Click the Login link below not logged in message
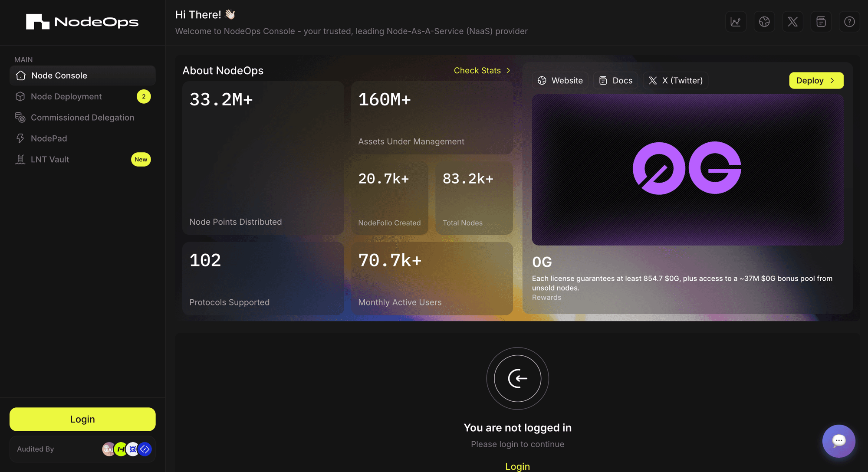Viewport: 868px width, 472px height. pos(517,466)
